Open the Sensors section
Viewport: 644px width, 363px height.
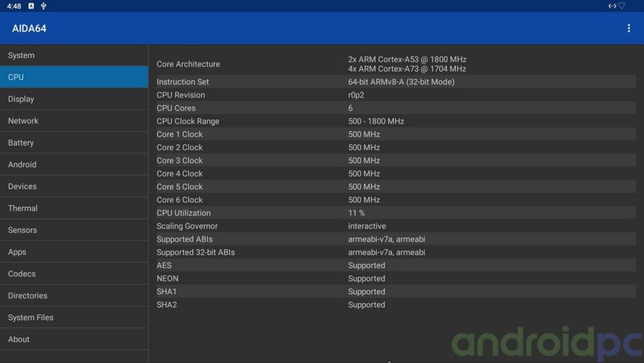pos(74,230)
